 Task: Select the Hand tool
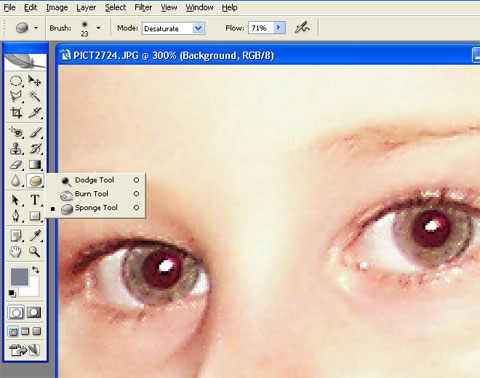pyautogui.click(x=16, y=252)
